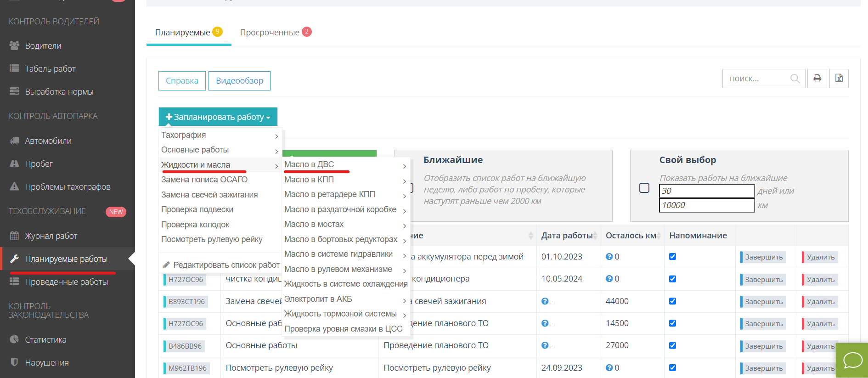Click help icon in 27000 km row
This screenshot has height=378, width=868.
pyautogui.click(x=545, y=345)
